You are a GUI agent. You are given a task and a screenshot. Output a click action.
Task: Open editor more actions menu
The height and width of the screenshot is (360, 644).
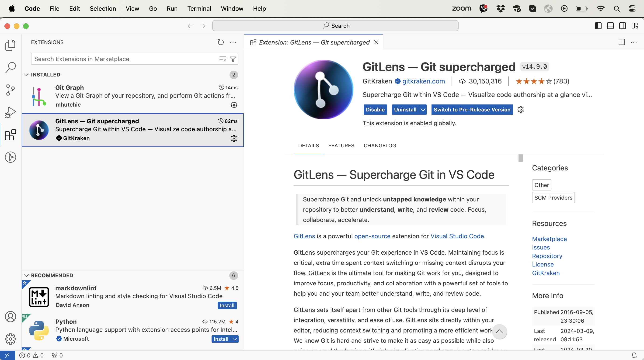point(634,42)
